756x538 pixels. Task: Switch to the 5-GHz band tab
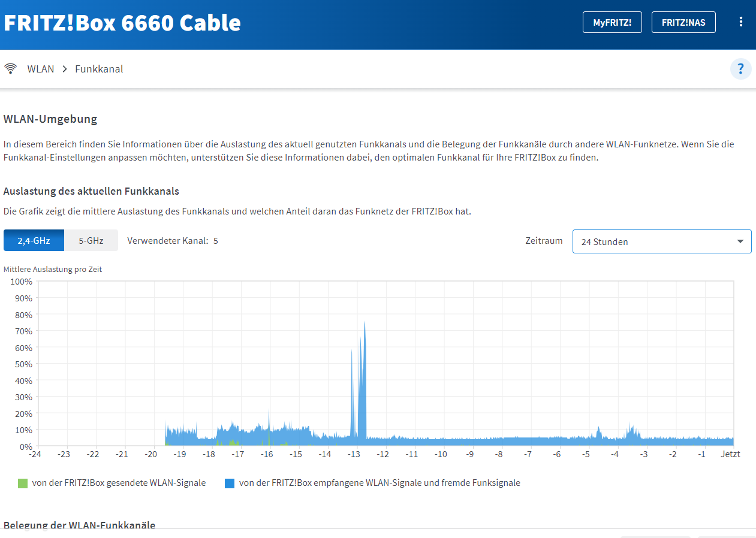pyautogui.click(x=91, y=241)
